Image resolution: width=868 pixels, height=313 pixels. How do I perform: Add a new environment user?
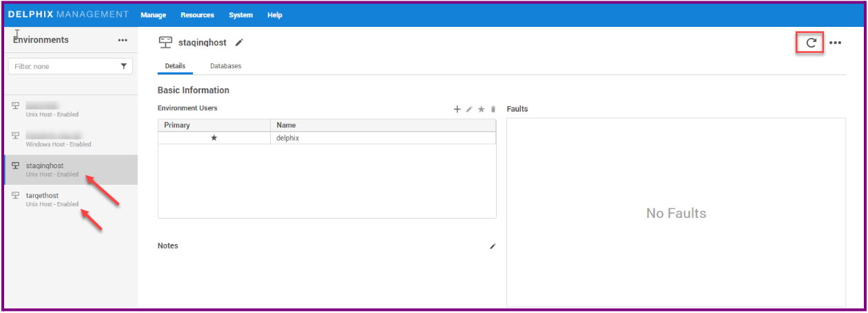[x=457, y=110]
